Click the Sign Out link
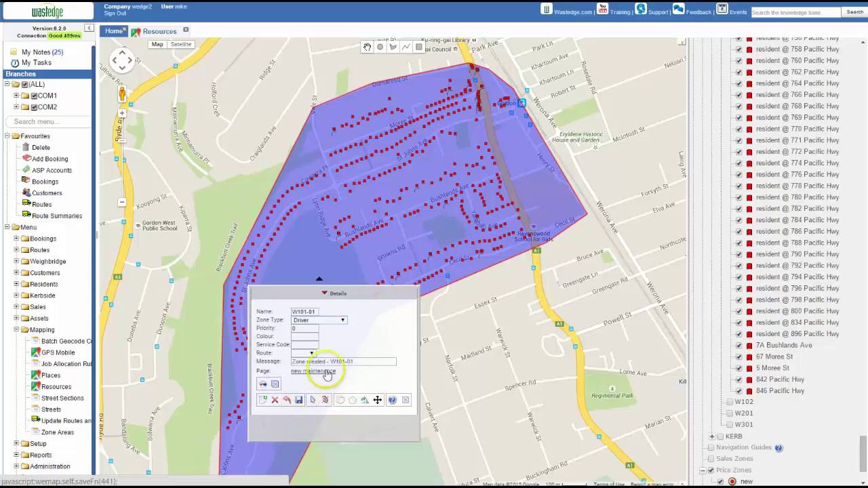Image resolution: width=868 pixels, height=488 pixels. pos(115,14)
